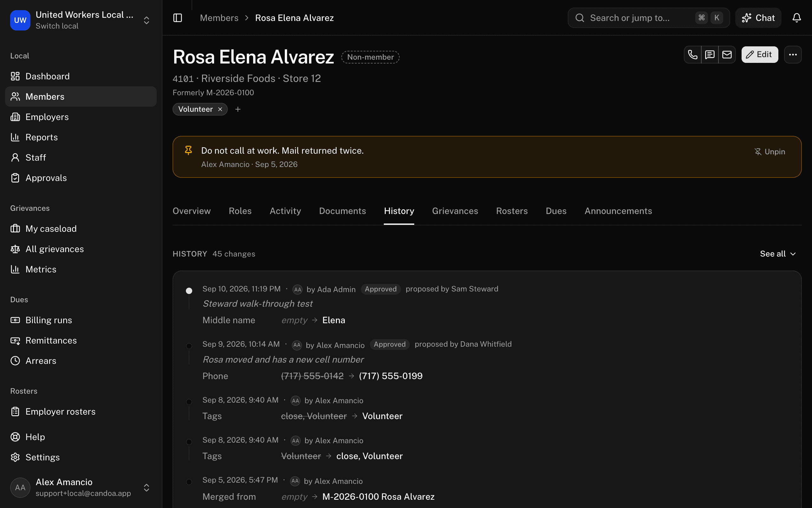Click the Sep 5, 2026, 5:47 PM timestamp
Viewport: 812px width, 508px height.
pos(240,480)
